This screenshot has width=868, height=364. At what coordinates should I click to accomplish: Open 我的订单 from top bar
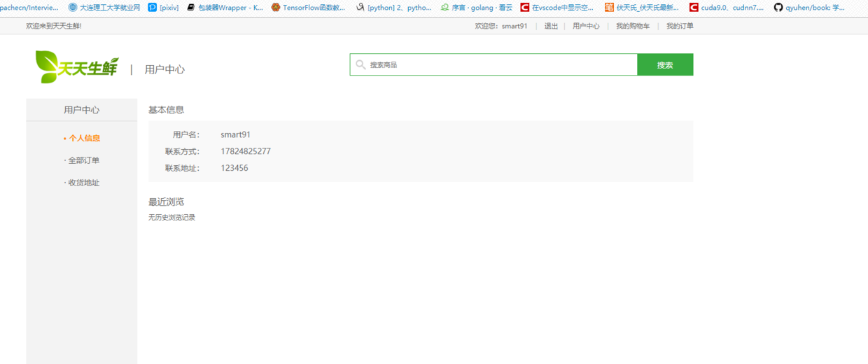(x=680, y=26)
